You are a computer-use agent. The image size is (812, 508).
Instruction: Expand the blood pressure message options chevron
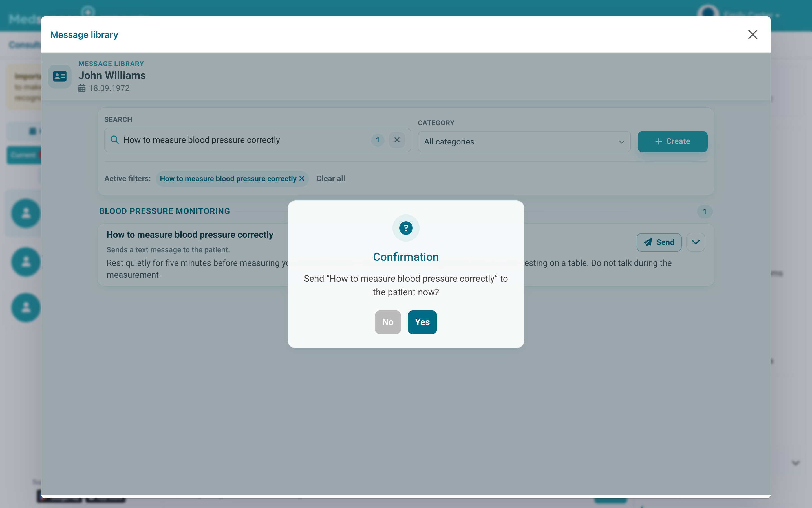point(696,242)
